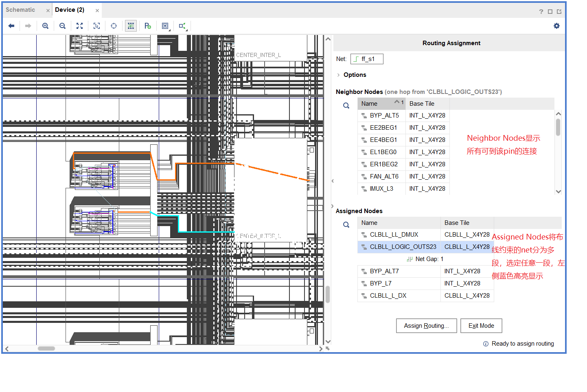Click the device view horizontal scrollbar thumb
Screen dimensions: 587x392
click(46, 348)
